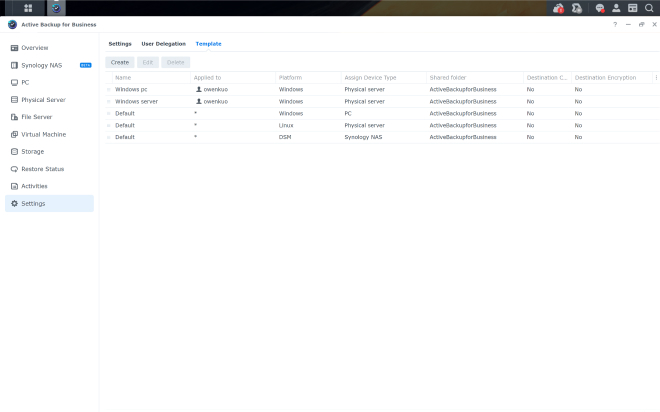Click user icon beside owenkuo in Windows server row
Image resolution: width=660 pixels, height=412 pixels.
tap(199, 101)
